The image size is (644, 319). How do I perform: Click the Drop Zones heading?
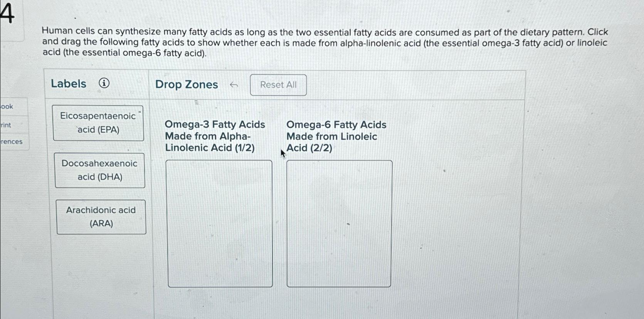point(186,84)
